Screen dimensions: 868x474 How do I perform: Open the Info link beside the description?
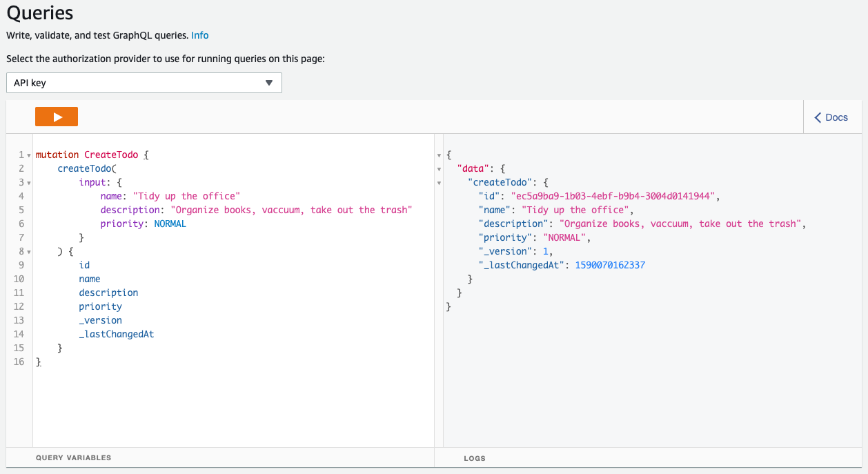200,35
